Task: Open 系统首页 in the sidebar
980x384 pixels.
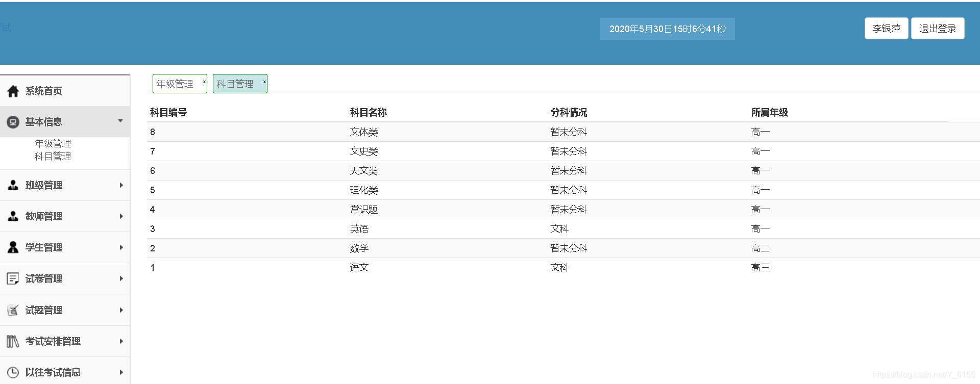Action: (65, 91)
